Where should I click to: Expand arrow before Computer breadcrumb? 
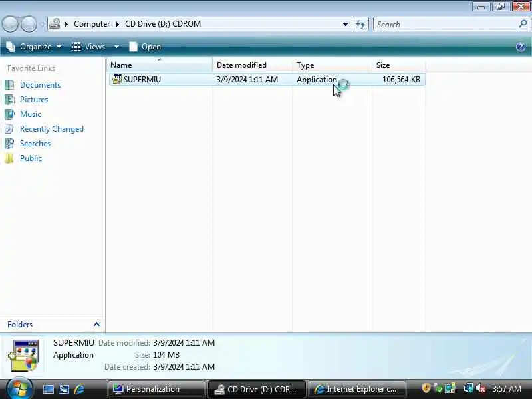click(66, 24)
